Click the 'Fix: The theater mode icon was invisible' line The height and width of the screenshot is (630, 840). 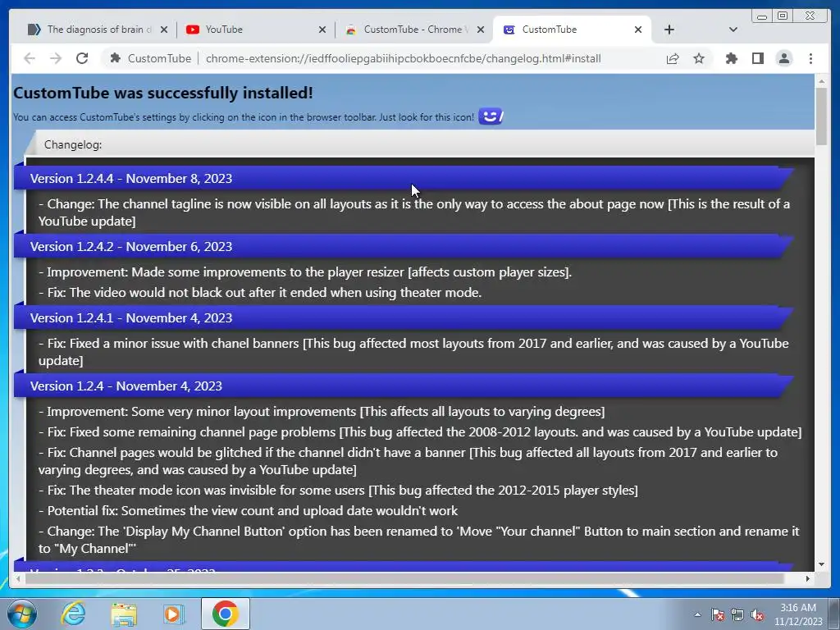tap(338, 491)
